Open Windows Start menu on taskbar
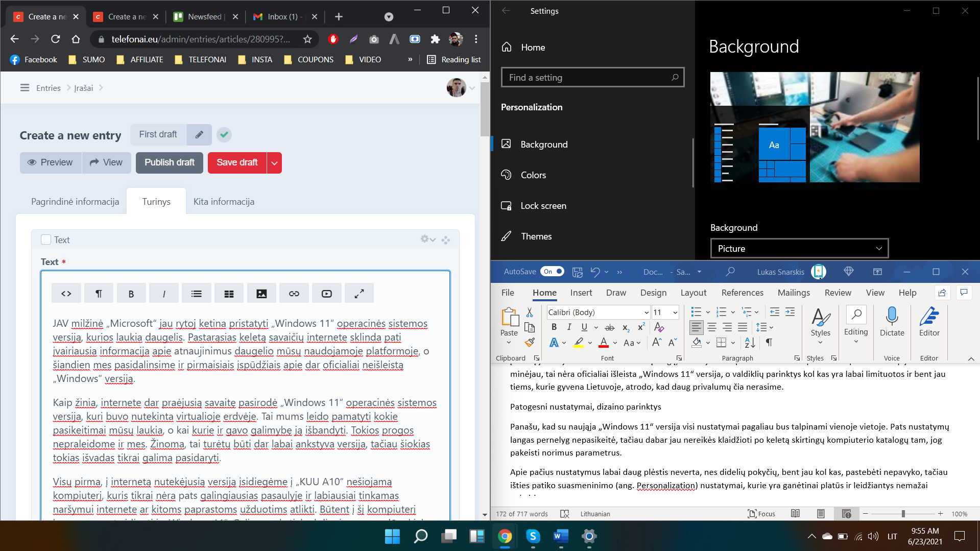The height and width of the screenshot is (551, 980). [x=392, y=536]
